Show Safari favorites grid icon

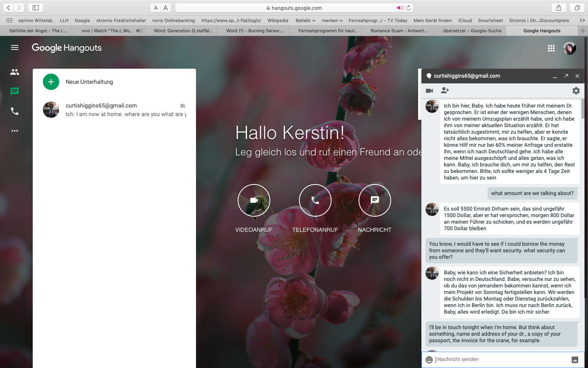click(x=9, y=20)
